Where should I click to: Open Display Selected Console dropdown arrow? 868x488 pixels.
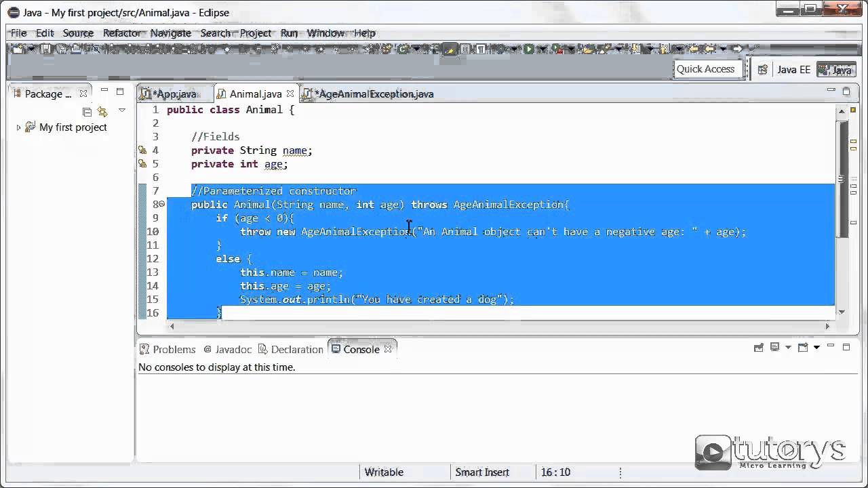[788, 348]
